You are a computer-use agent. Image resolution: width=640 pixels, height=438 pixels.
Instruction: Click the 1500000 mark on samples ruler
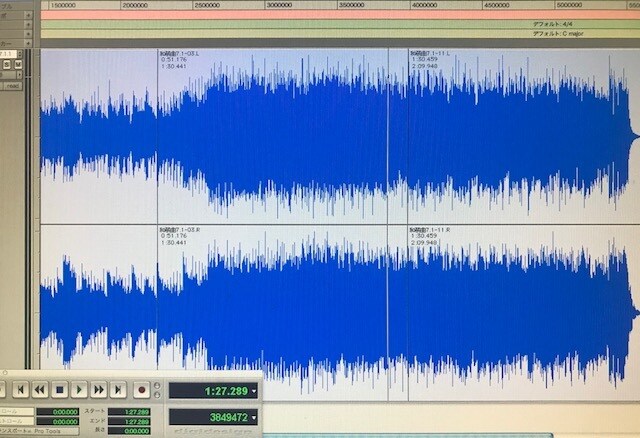point(63,5)
